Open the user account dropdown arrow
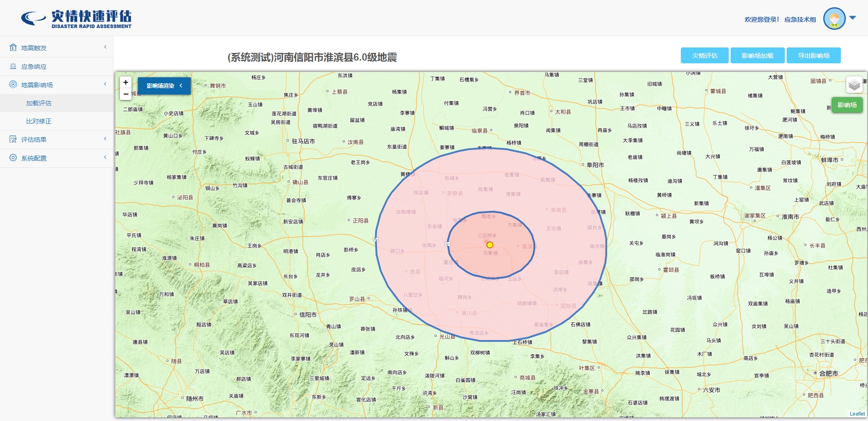Screen dimensions: 868x421 (x=853, y=18)
